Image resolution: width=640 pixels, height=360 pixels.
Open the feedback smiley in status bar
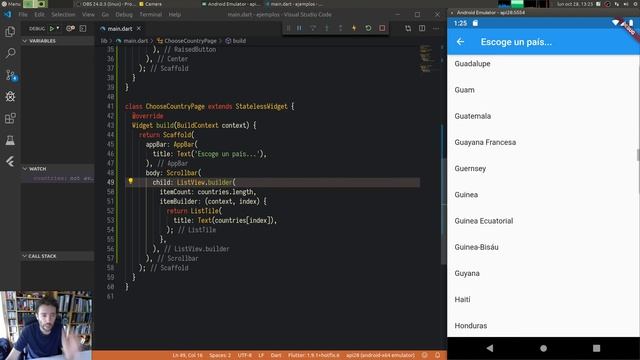pyautogui.click(x=424, y=355)
